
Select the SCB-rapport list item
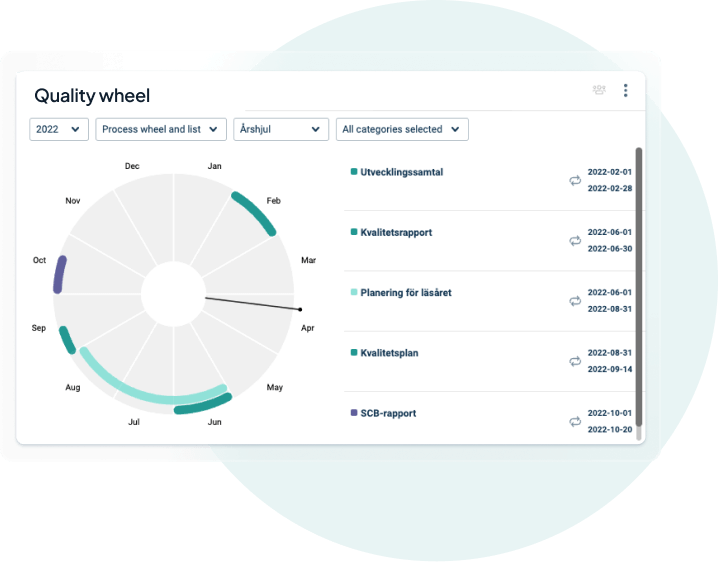[388, 413]
